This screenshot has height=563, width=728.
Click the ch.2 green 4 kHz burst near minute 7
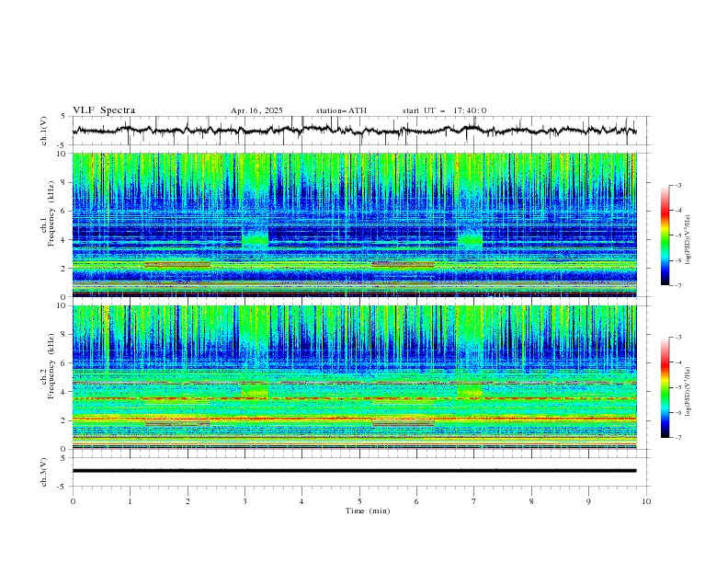(x=470, y=390)
